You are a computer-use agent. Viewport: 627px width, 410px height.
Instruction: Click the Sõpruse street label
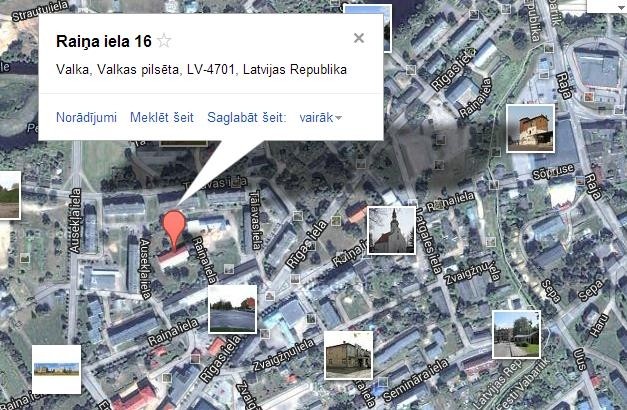(553, 172)
